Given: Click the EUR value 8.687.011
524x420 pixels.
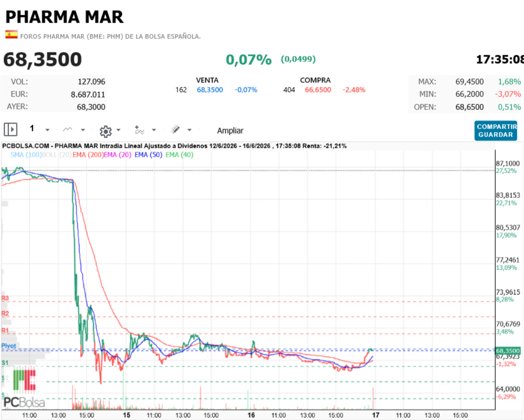Looking at the screenshot, I should tap(88, 95).
